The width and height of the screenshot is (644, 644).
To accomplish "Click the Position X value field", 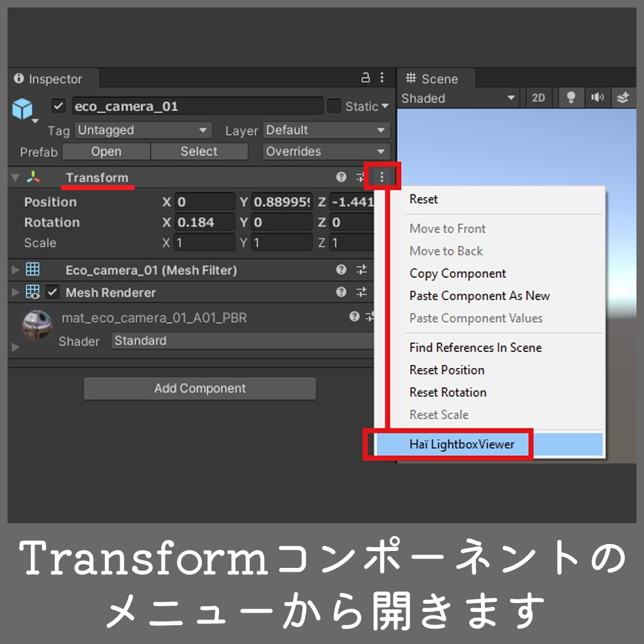I will (x=204, y=202).
